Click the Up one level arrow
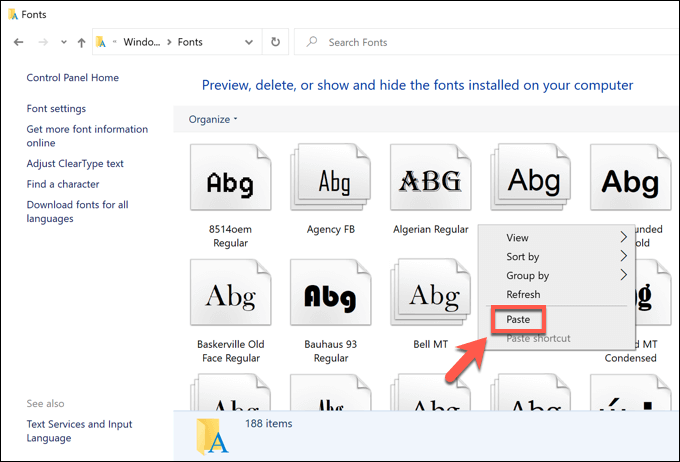 coord(81,43)
